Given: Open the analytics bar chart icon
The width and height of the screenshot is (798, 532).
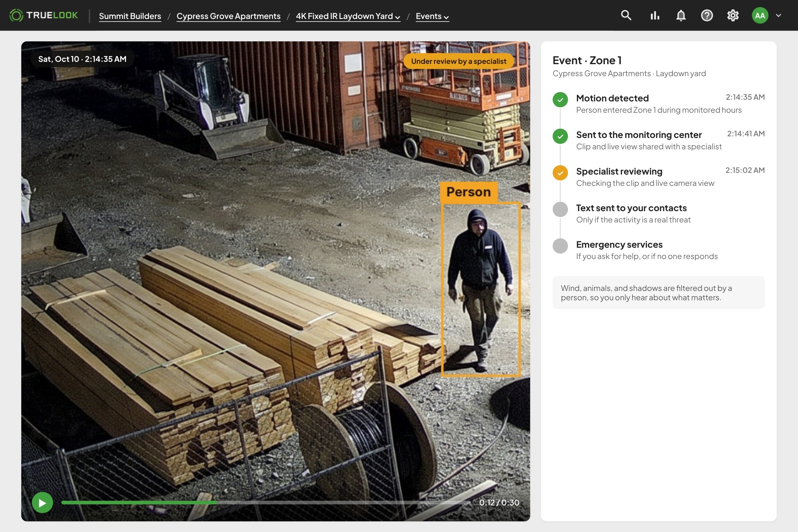Looking at the screenshot, I should (655, 15).
